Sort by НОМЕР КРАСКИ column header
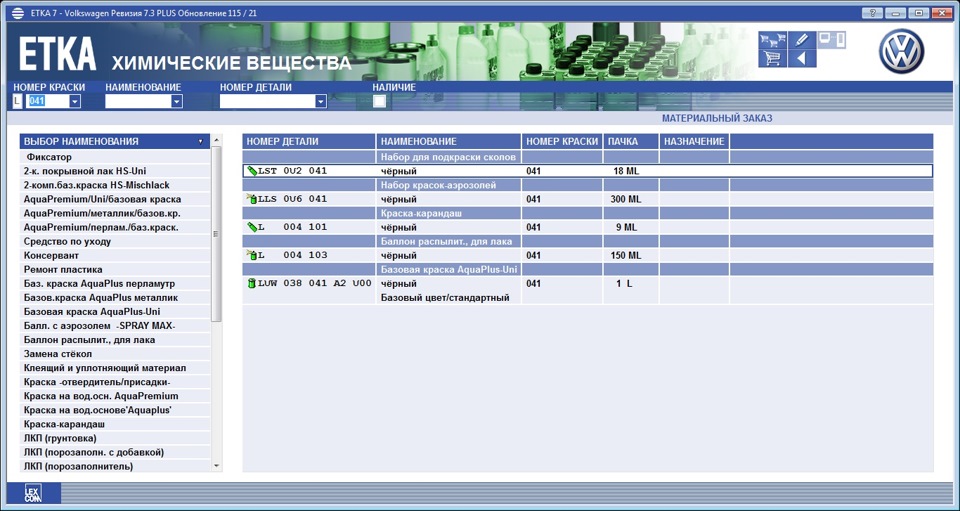Image resolution: width=960 pixels, height=511 pixels. point(562,141)
